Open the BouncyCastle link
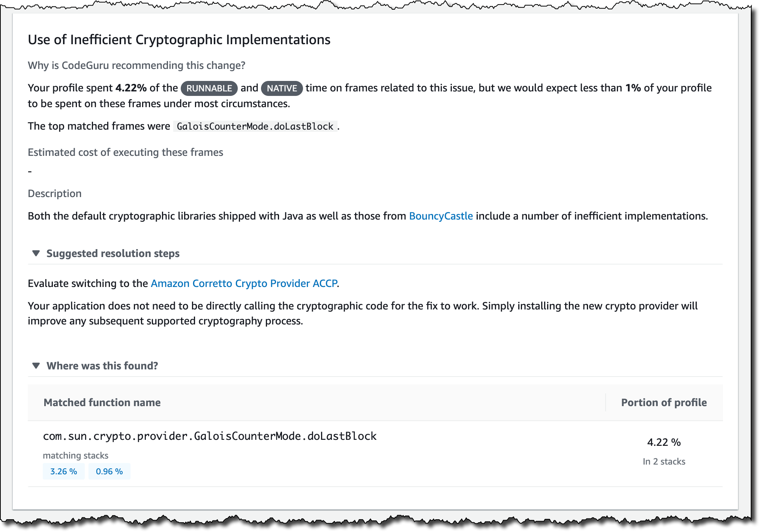 pos(441,216)
